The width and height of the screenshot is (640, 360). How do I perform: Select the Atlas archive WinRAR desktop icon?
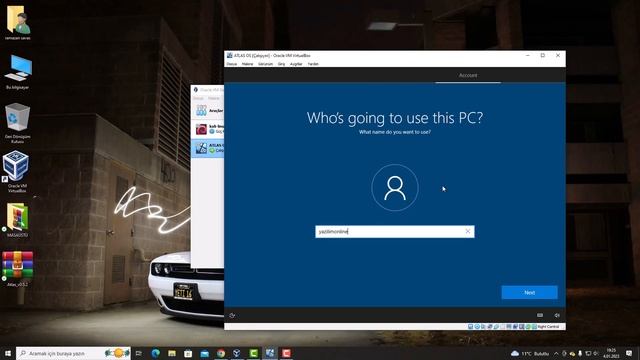[18, 269]
